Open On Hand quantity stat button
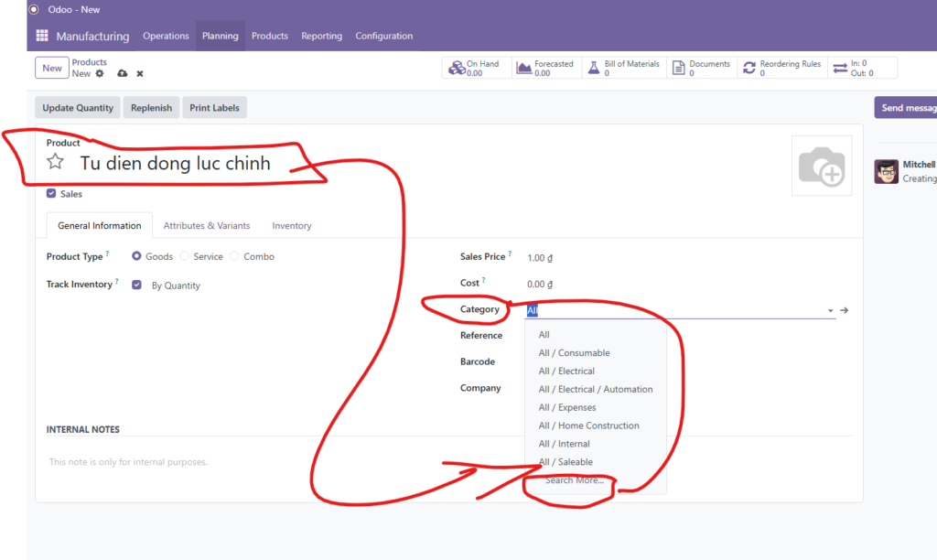937x560 pixels. click(476, 69)
